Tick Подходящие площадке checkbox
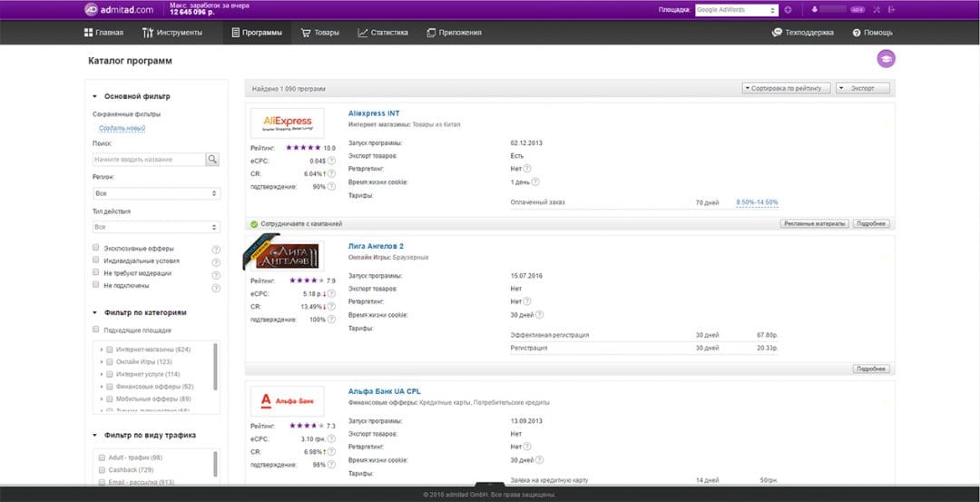Screen dimensions: 980x502 tap(96, 330)
